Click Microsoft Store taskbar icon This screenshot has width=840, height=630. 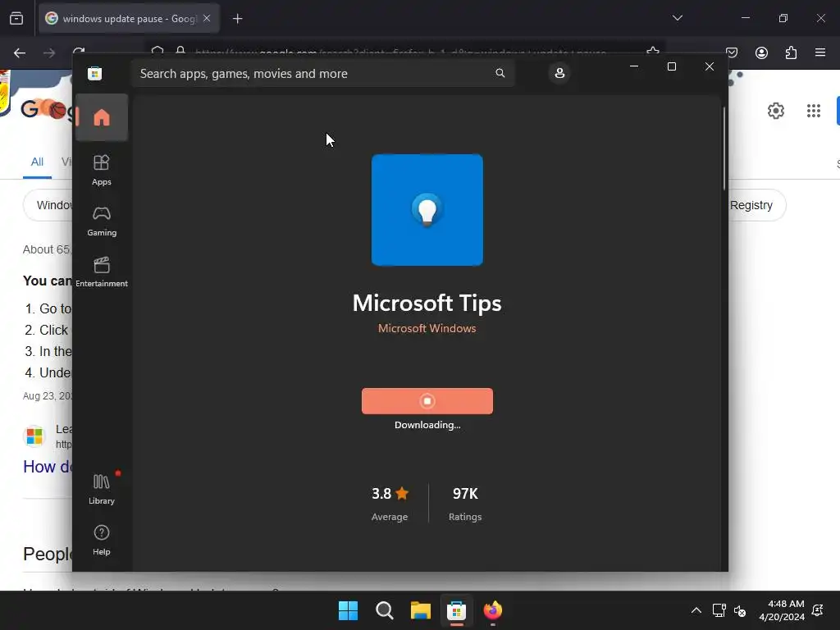[x=456, y=610]
